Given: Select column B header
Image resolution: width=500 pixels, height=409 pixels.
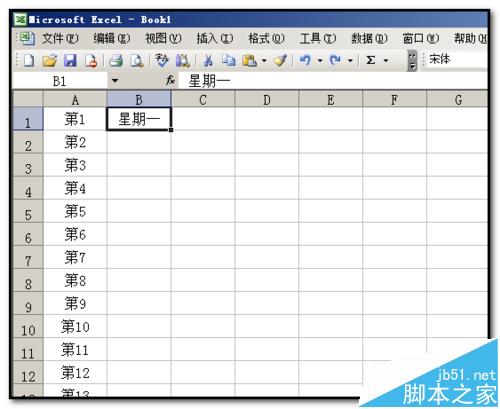Looking at the screenshot, I should pos(139,100).
